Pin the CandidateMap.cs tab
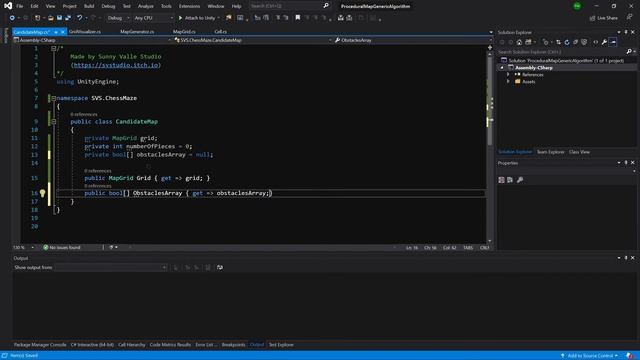Screen dimensions: 640x360 coord(56,32)
